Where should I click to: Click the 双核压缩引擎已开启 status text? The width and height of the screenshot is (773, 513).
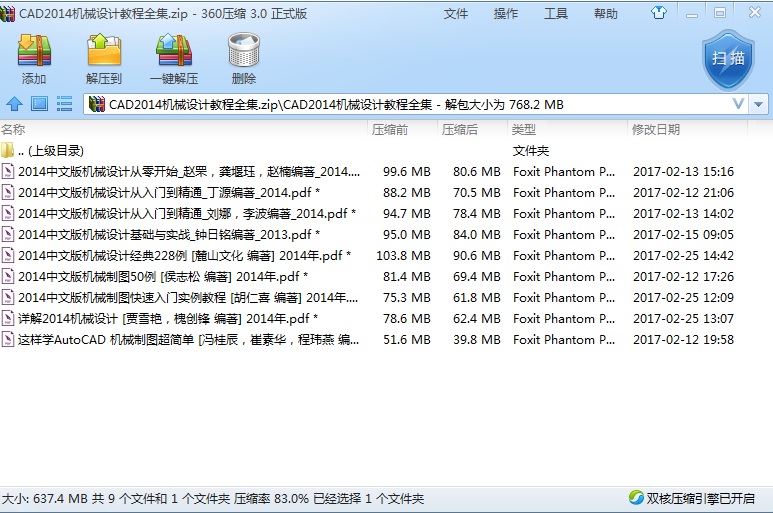tap(701, 498)
